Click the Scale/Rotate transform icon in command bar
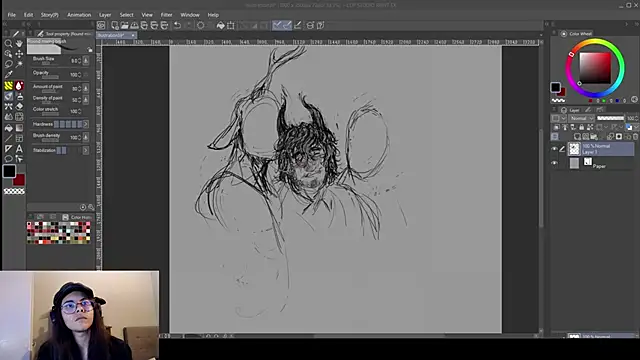 click(x=231, y=25)
